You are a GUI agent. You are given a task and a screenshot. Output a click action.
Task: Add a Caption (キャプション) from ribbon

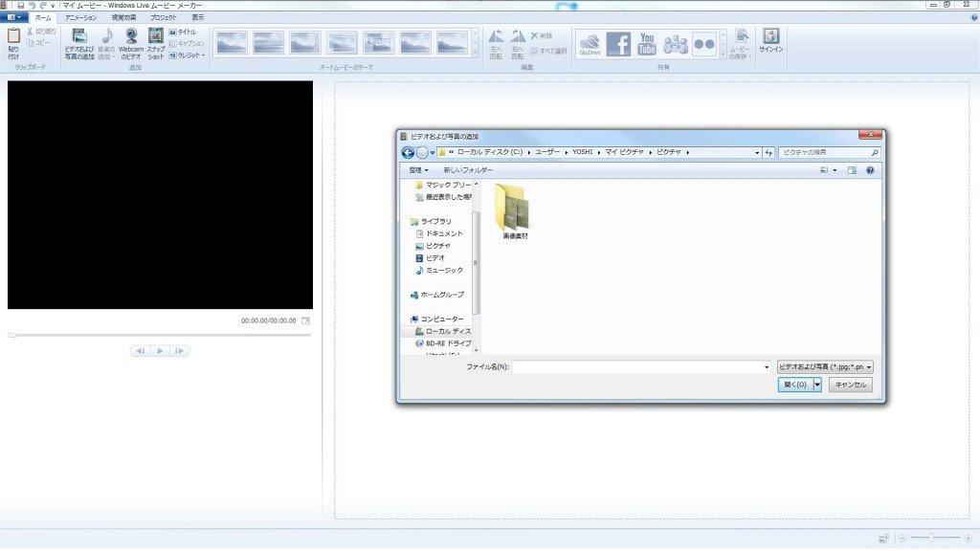click(187, 44)
